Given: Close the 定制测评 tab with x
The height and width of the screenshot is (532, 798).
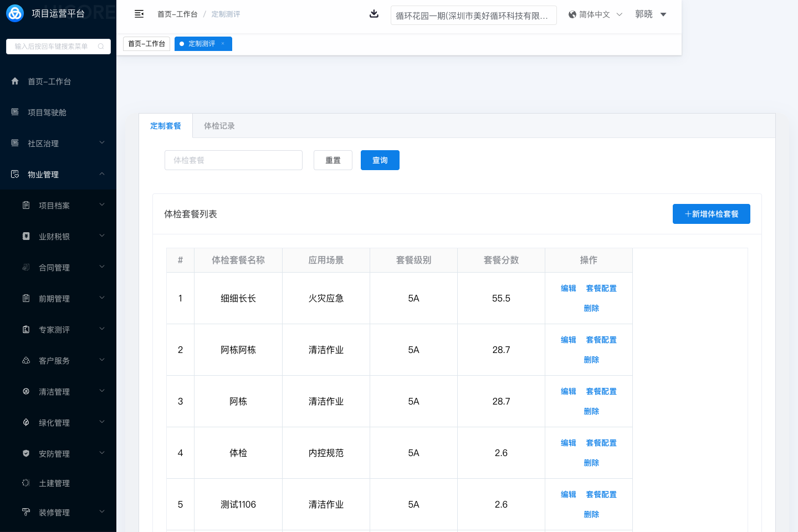Looking at the screenshot, I should 223,44.
